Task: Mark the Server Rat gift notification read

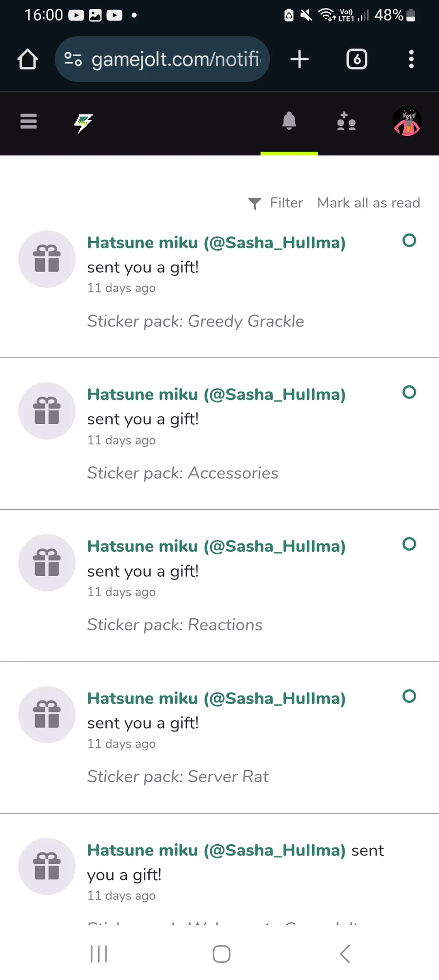Action: tap(409, 696)
